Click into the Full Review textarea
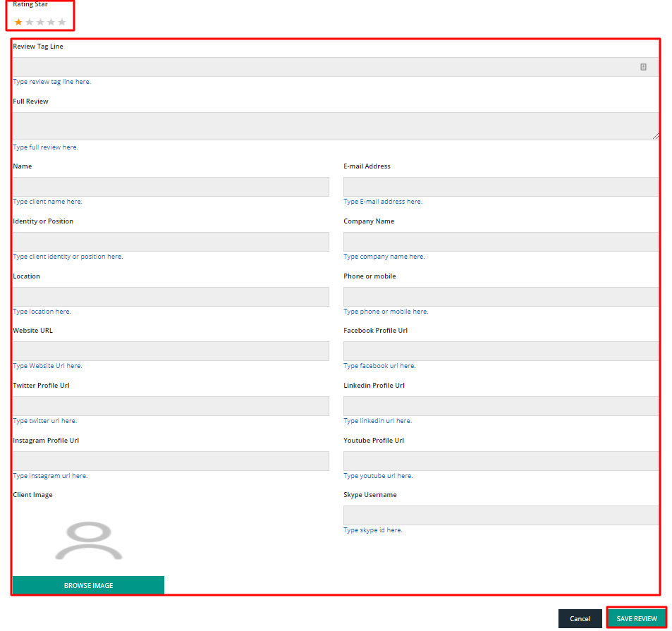Image resolution: width=672 pixels, height=631 pixels. (335, 126)
